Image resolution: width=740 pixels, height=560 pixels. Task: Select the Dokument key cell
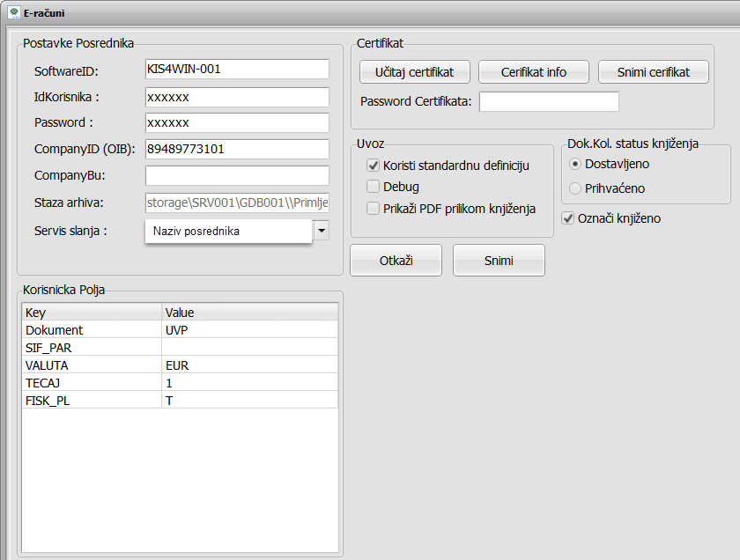92,330
